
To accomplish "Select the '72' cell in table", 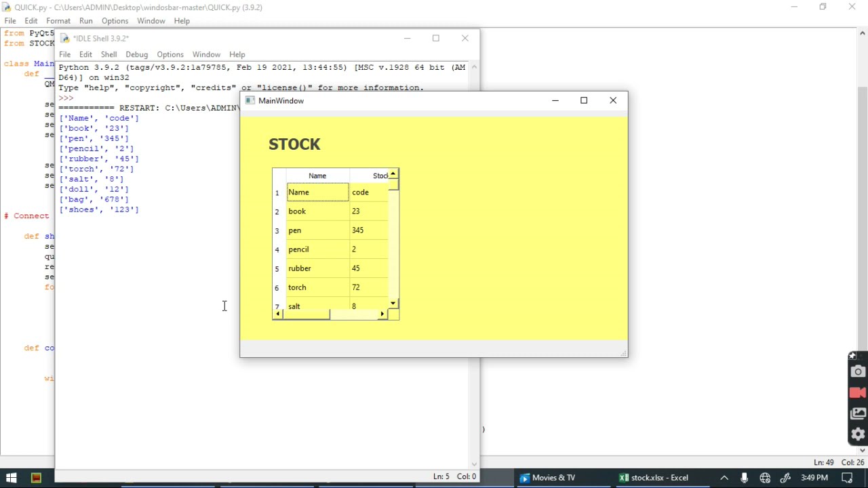I will (x=369, y=287).
